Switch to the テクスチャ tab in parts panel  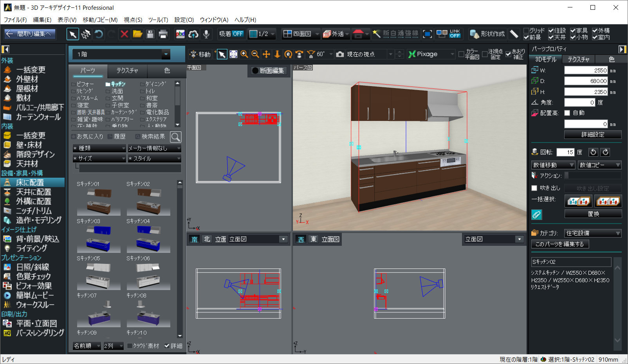point(127,70)
